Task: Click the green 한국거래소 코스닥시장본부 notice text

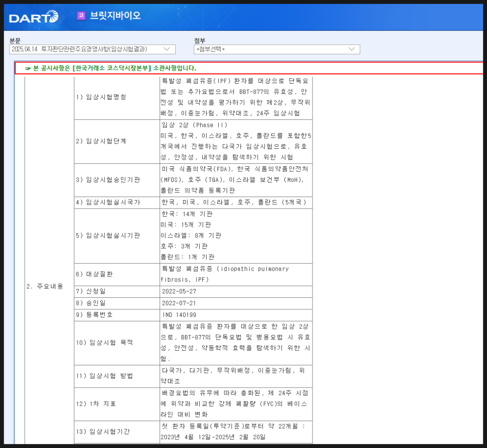Action: [x=114, y=68]
